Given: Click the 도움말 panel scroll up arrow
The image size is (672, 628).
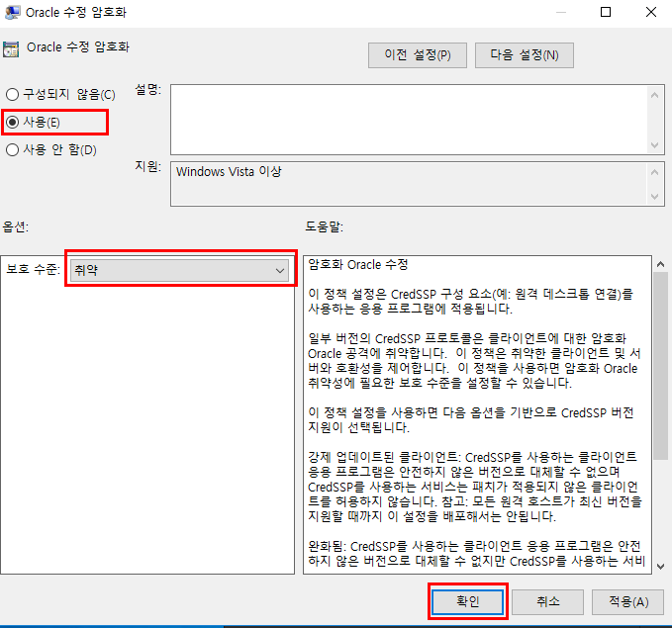Looking at the screenshot, I should (x=660, y=264).
